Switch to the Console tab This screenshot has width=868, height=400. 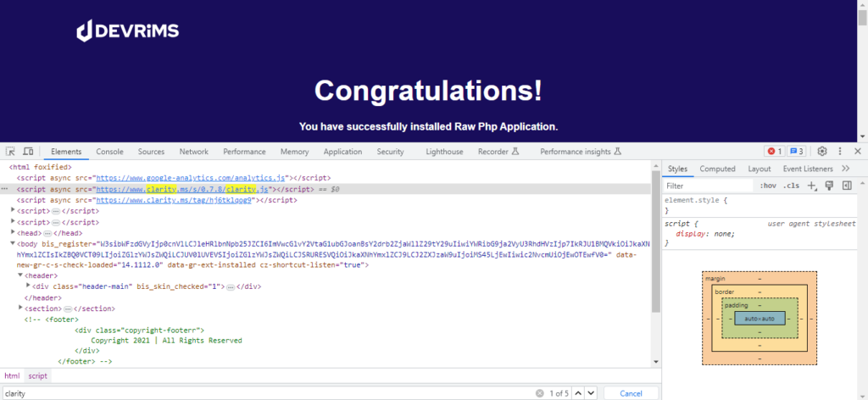coord(109,152)
